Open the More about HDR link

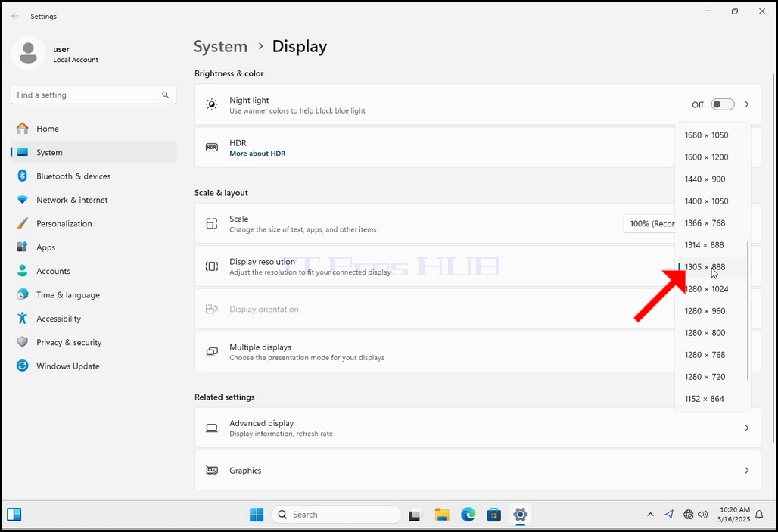(x=257, y=154)
